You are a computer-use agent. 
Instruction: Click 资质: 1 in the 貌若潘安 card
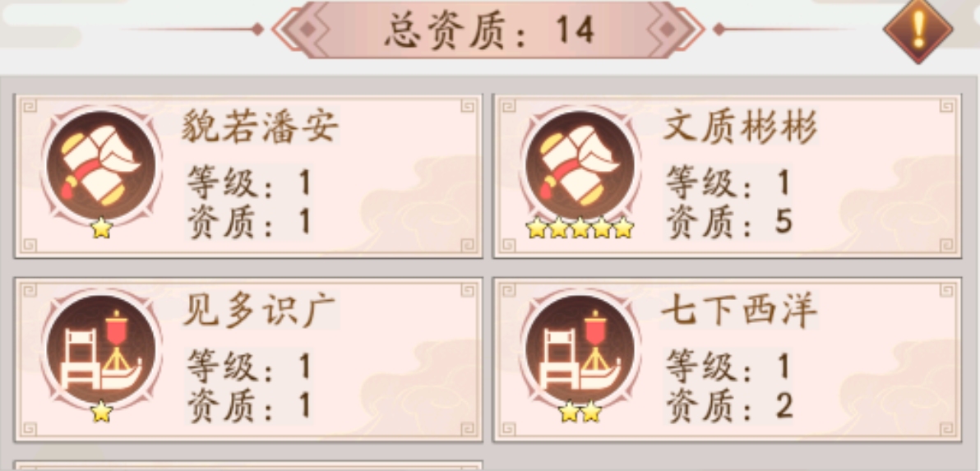pos(249,220)
